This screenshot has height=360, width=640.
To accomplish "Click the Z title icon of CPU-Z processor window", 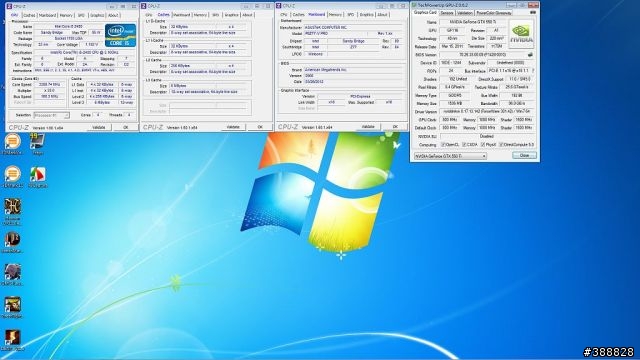I will coord(10,7).
